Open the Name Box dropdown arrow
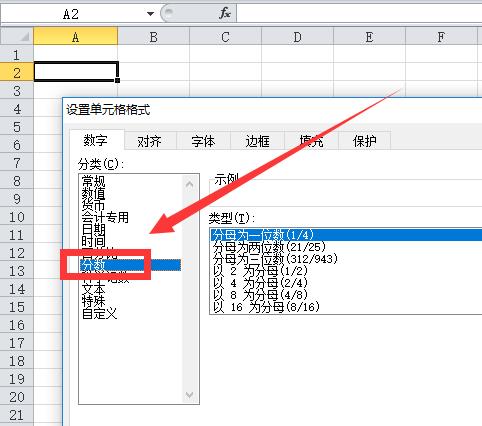Viewport: 482px width, 426px height. click(150, 14)
